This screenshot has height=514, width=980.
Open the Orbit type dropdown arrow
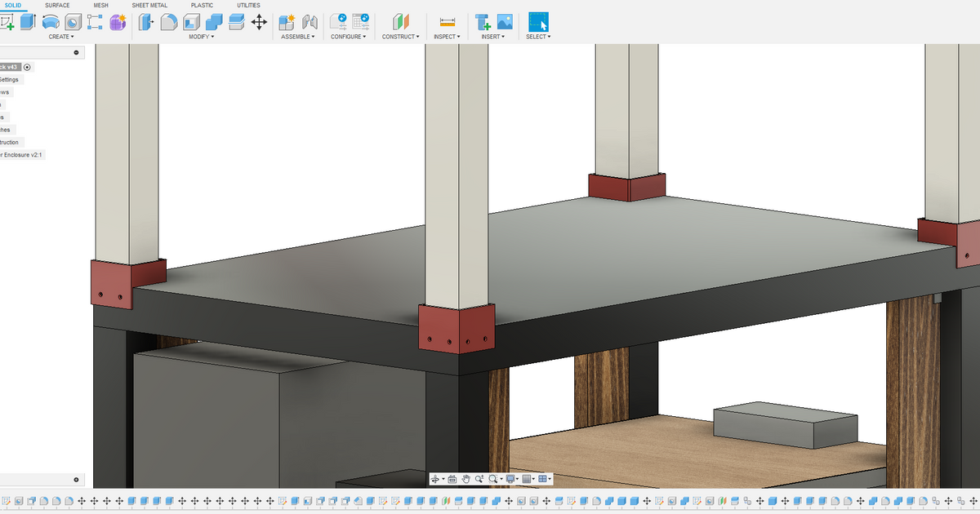point(443,480)
